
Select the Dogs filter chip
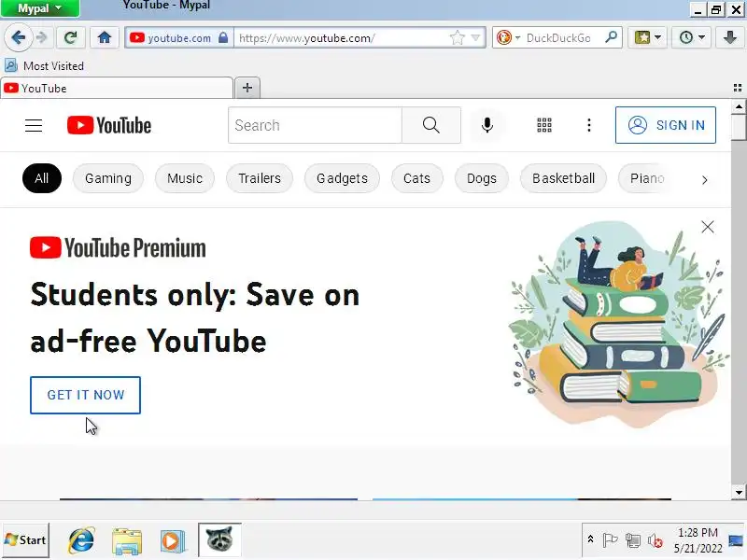482,178
